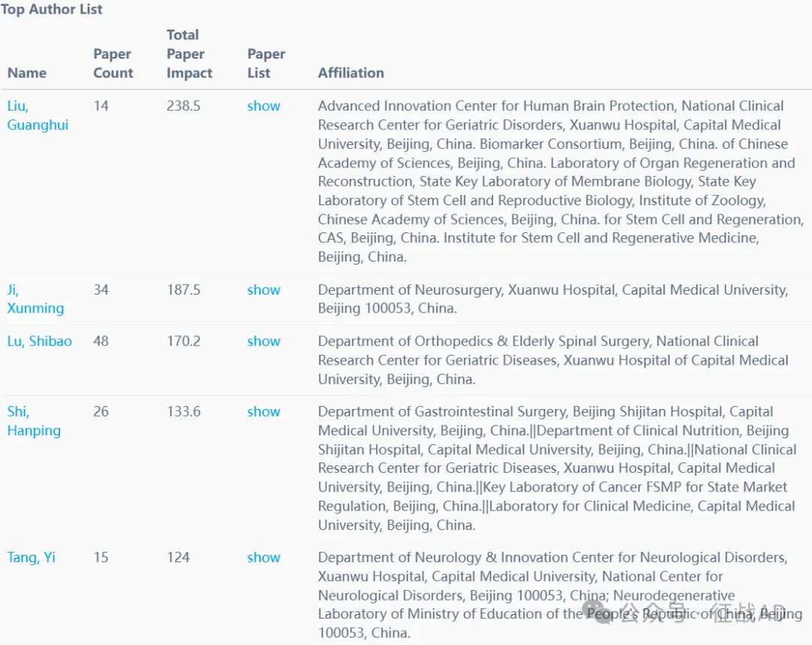Click the Affiliation column header
This screenshot has height=645, width=812.
[351, 73]
